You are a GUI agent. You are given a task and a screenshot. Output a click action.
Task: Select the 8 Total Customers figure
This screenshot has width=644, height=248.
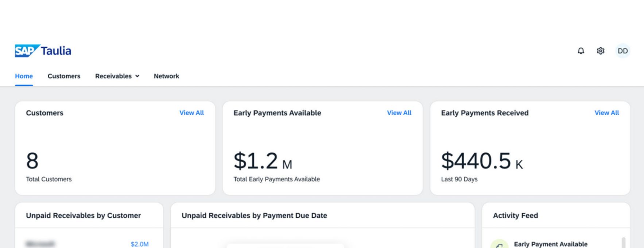click(x=32, y=161)
